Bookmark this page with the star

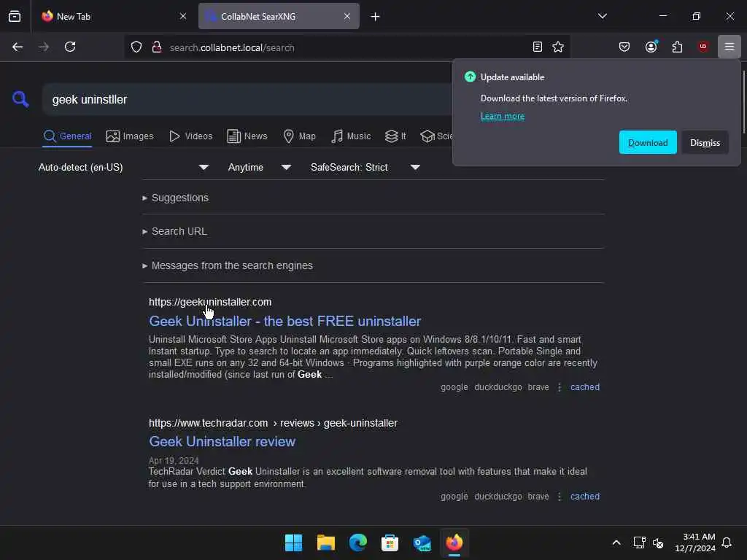click(558, 47)
